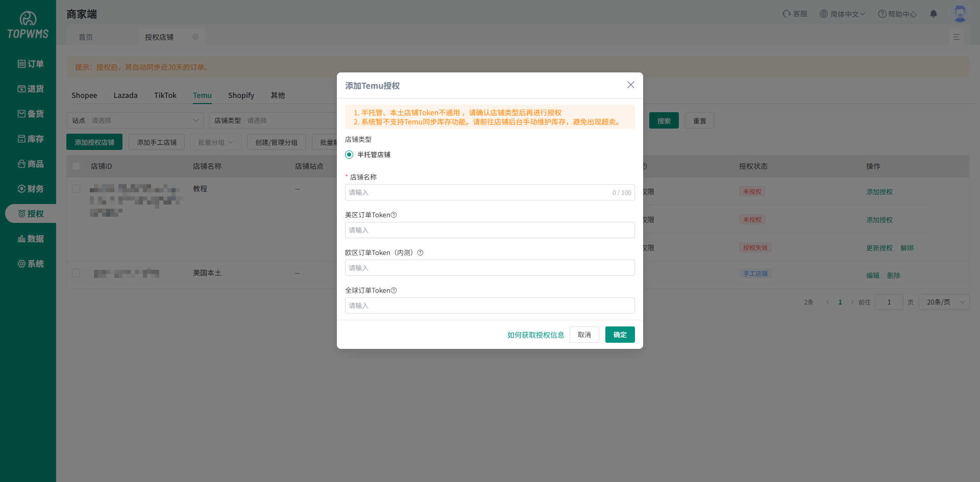Click the 编辑 link in 美国本土 row
980x482 pixels.
pos(873,275)
